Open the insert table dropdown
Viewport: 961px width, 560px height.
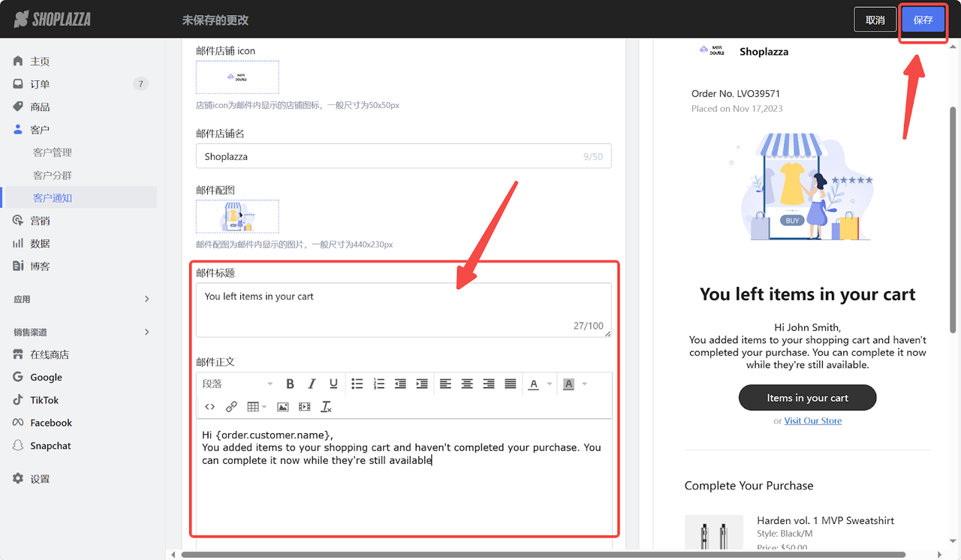pyautogui.click(x=257, y=407)
